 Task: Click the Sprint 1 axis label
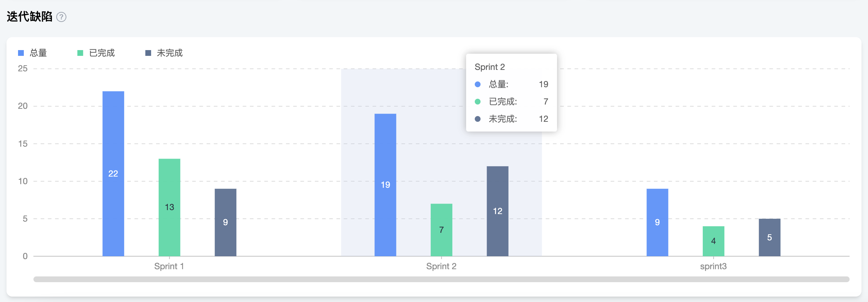tap(169, 266)
